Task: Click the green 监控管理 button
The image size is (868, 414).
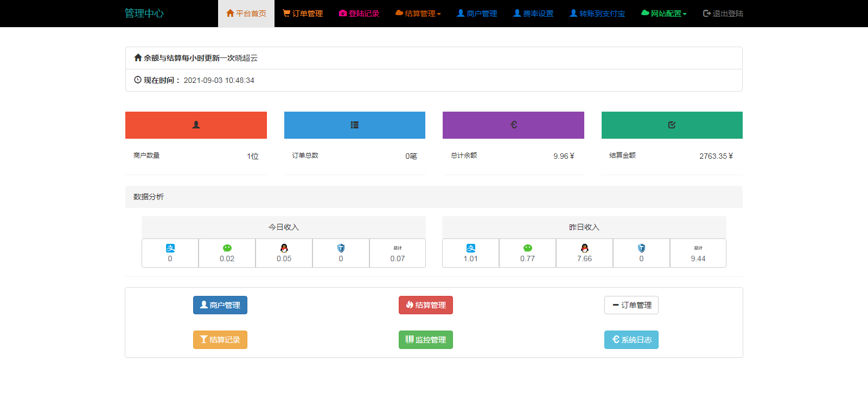Action: (x=426, y=340)
